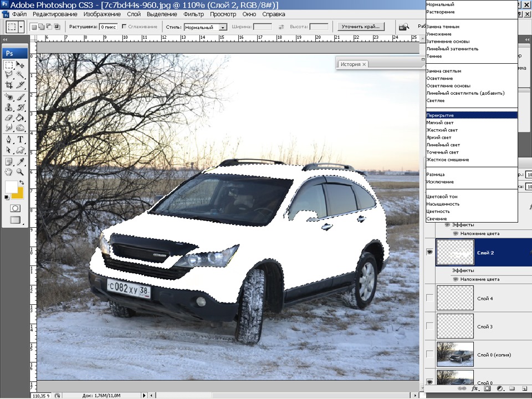Select the Clone Stamp tool
This screenshot has width=532, height=399.
click(9, 108)
